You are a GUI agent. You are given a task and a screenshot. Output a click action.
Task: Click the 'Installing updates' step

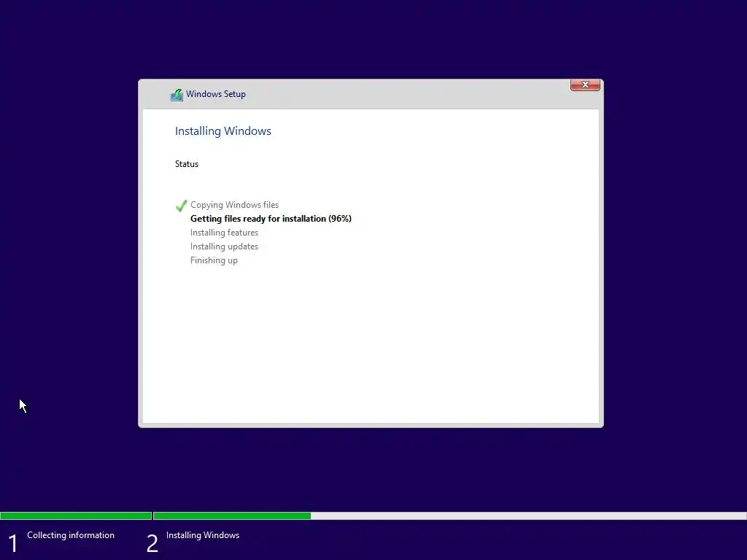click(225, 246)
